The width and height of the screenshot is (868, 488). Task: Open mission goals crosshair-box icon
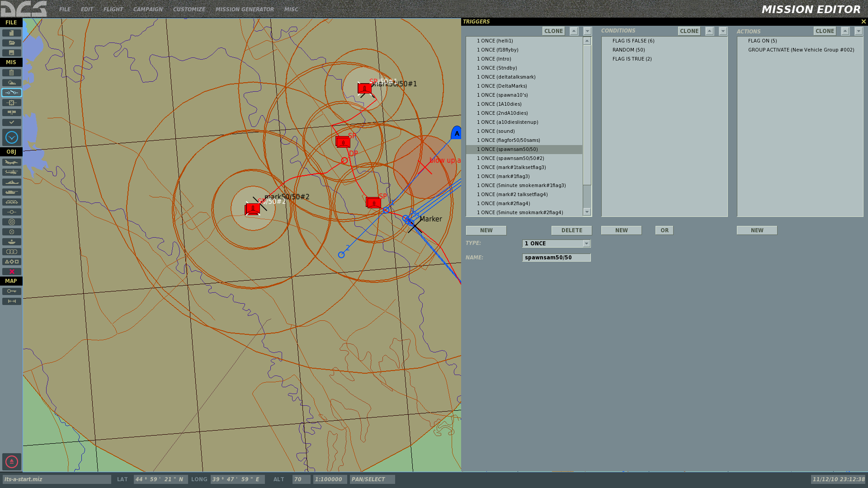12,103
